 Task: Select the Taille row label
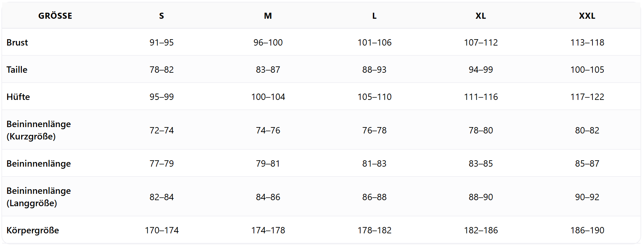pos(17,70)
